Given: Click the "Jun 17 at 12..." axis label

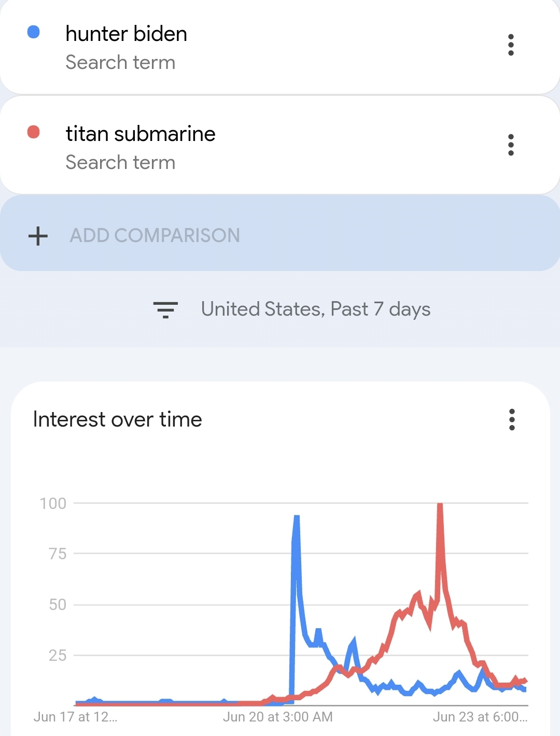Looking at the screenshot, I should point(75,717).
